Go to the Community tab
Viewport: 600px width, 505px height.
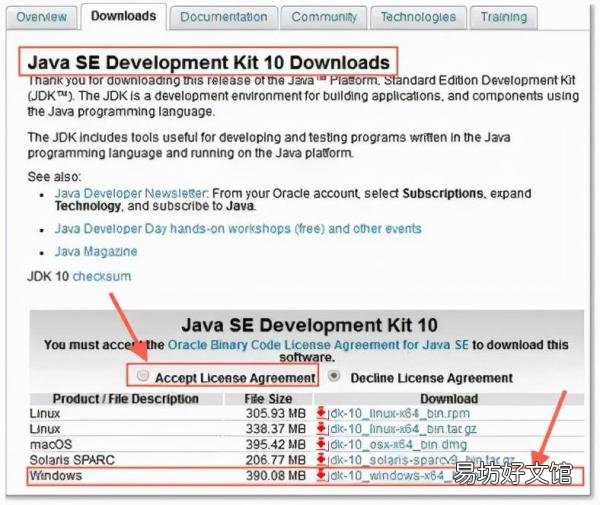point(324,18)
